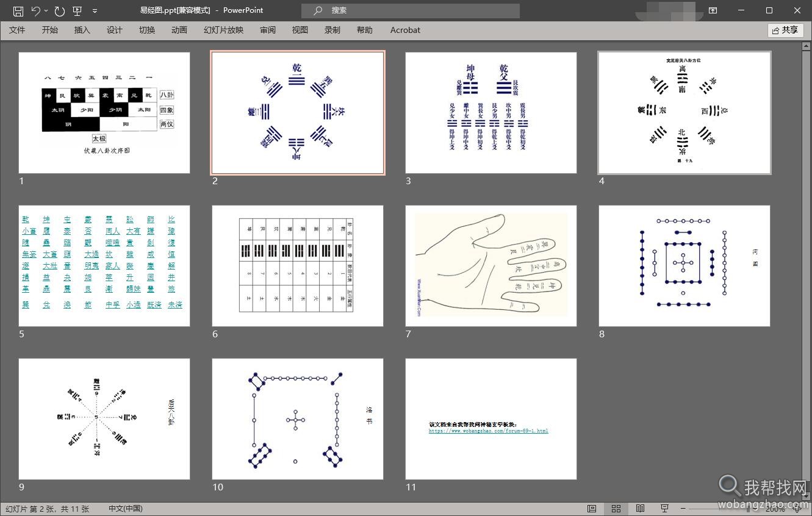Viewport: 812px width, 516px height.
Task: Click the 明夷 link on slide 5
Action: [x=92, y=266]
